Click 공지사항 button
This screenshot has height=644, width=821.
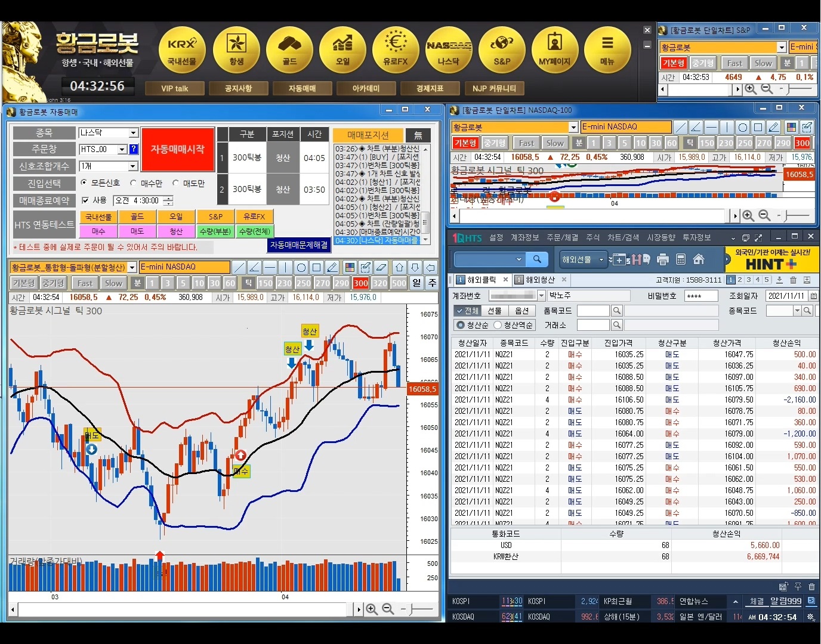[x=238, y=88]
